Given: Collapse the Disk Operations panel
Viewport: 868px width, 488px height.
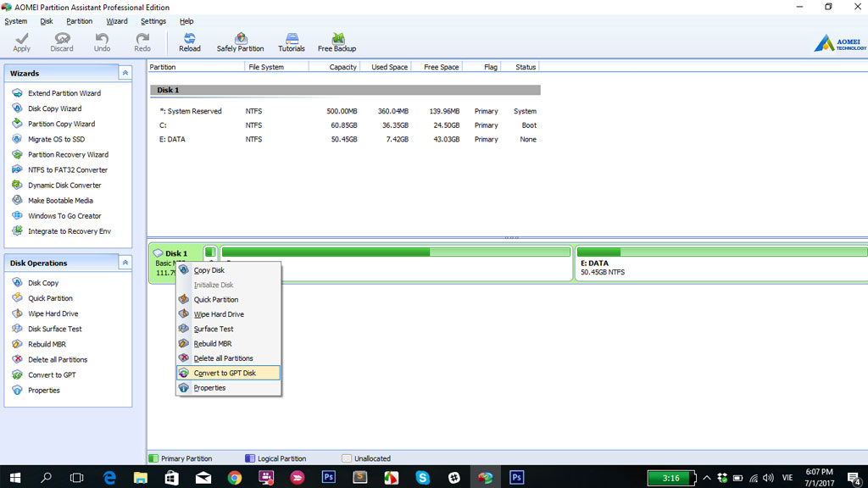Looking at the screenshot, I should pos(125,263).
